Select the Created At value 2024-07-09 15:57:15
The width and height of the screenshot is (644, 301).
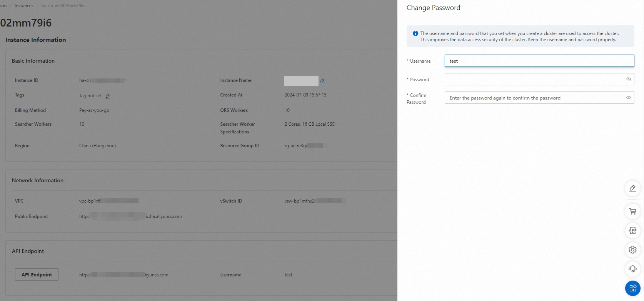pos(305,95)
